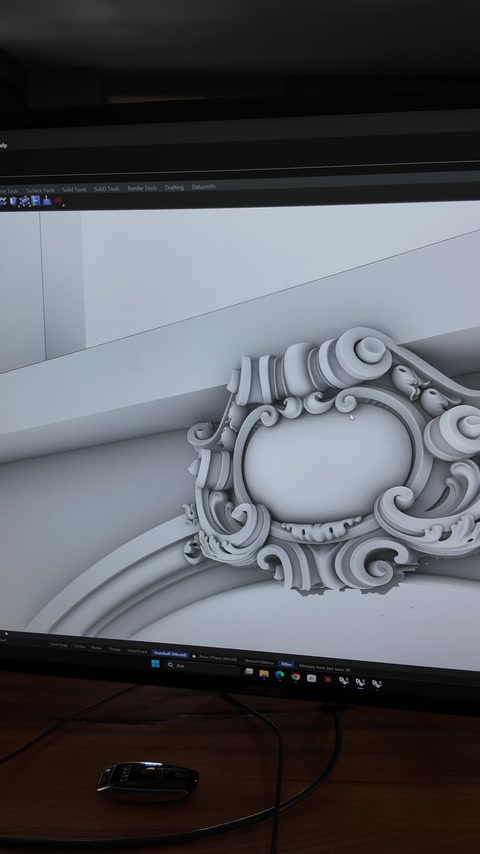
Task: Open the Surface Tools toolbar tab
Action: pos(40,190)
